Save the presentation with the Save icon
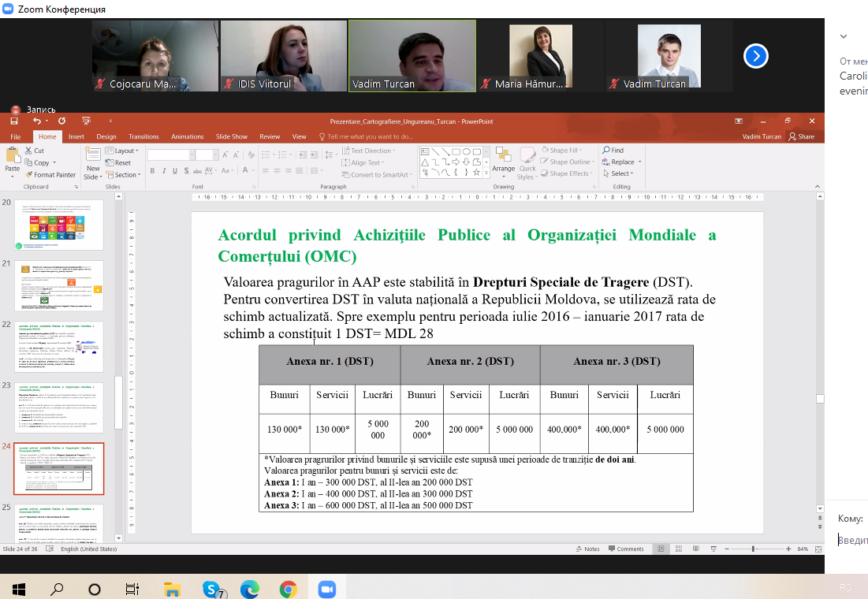This screenshot has height=599, width=868. point(14,121)
